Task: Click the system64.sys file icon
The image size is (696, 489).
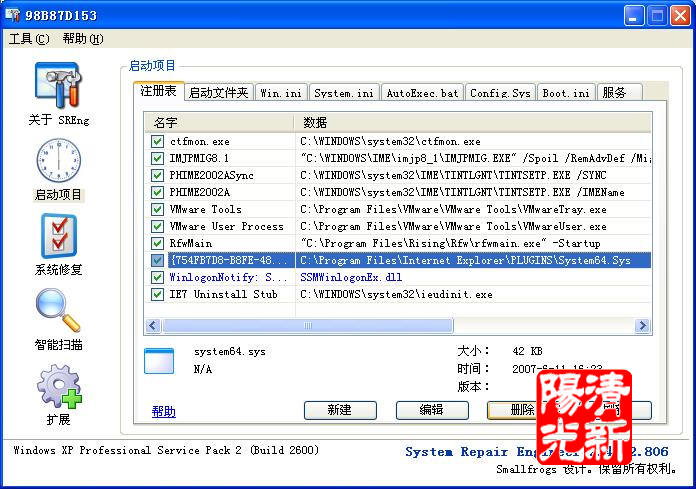Action: tap(159, 361)
